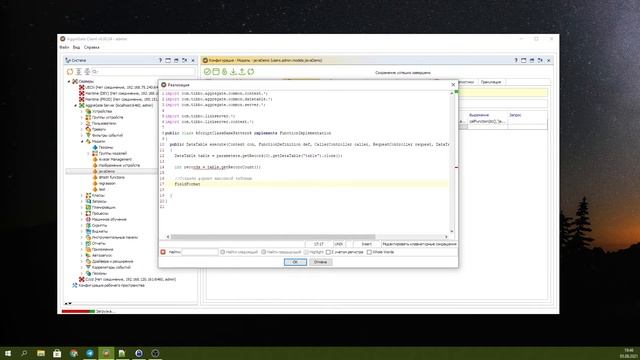Click the Выражение column header
The width and height of the screenshot is (640, 360).
(x=479, y=115)
